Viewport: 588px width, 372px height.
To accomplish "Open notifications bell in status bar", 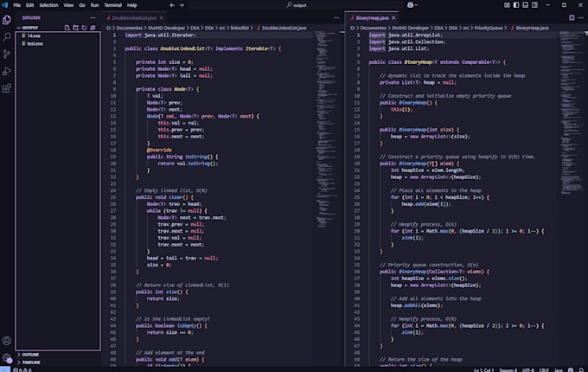I will [x=581, y=369].
